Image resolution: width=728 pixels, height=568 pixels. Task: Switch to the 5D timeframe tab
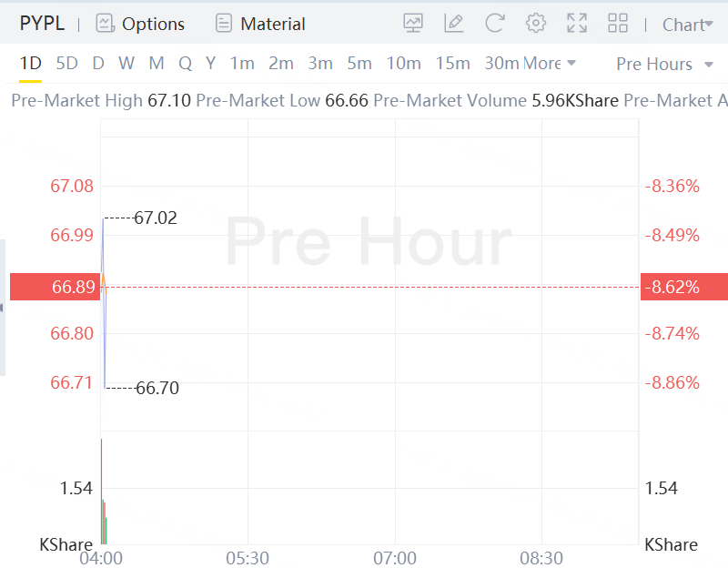(66, 63)
